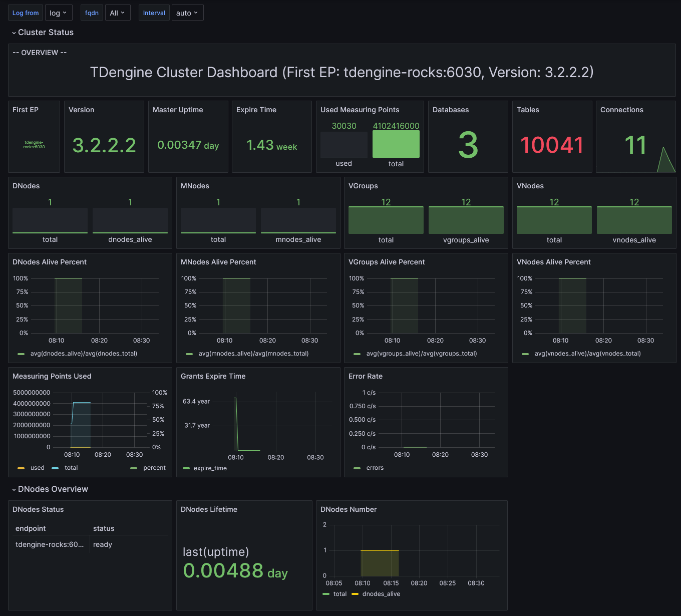Sort table by endpoint column header

coord(31,528)
